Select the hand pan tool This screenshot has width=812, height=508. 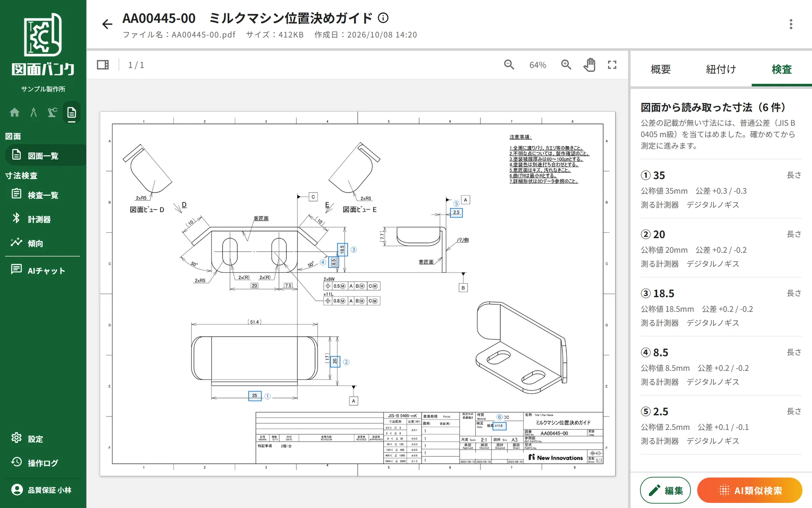(x=589, y=65)
